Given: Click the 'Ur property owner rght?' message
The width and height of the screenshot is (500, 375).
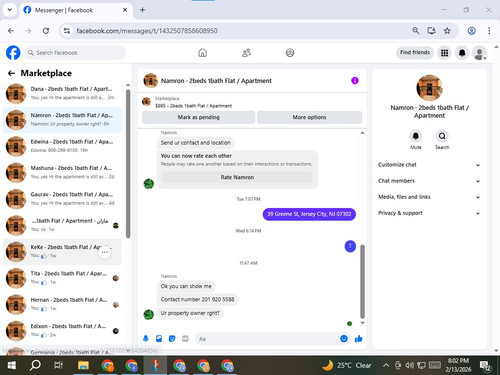Looking at the screenshot, I should coord(190,313).
